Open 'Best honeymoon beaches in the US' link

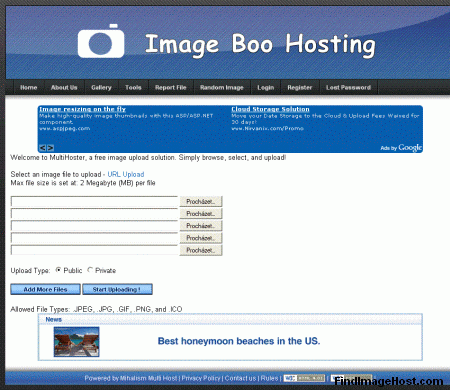click(239, 341)
